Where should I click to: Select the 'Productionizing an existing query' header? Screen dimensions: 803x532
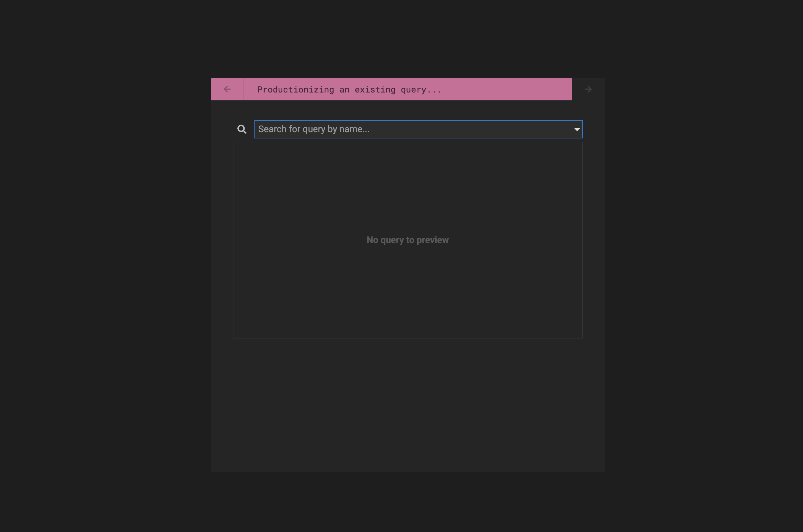pos(349,89)
